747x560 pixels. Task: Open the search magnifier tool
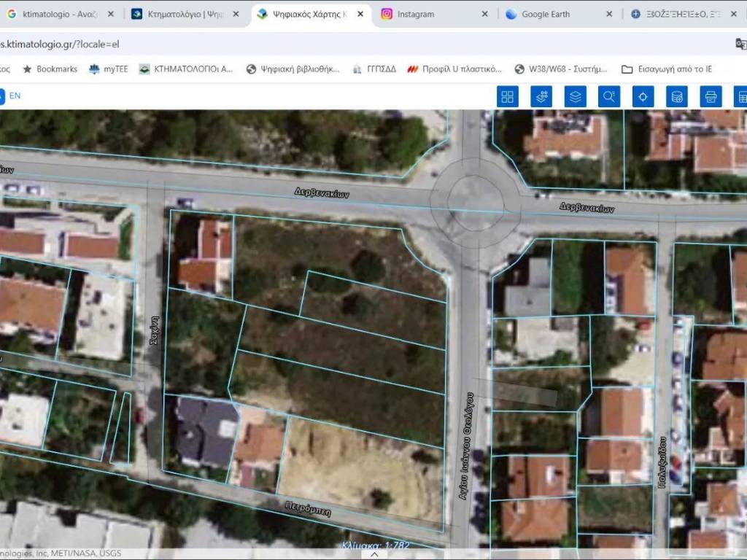coord(609,96)
